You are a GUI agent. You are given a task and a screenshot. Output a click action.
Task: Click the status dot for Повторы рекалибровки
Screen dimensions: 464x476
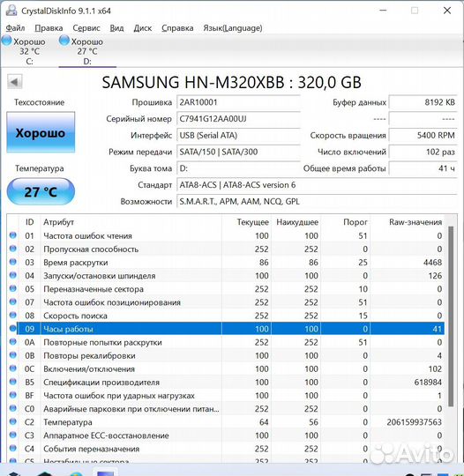click(x=12, y=355)
